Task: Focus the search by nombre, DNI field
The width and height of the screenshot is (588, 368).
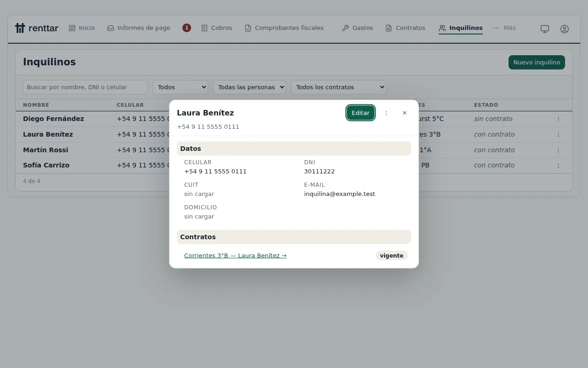Action: click(x=85, y=87)
